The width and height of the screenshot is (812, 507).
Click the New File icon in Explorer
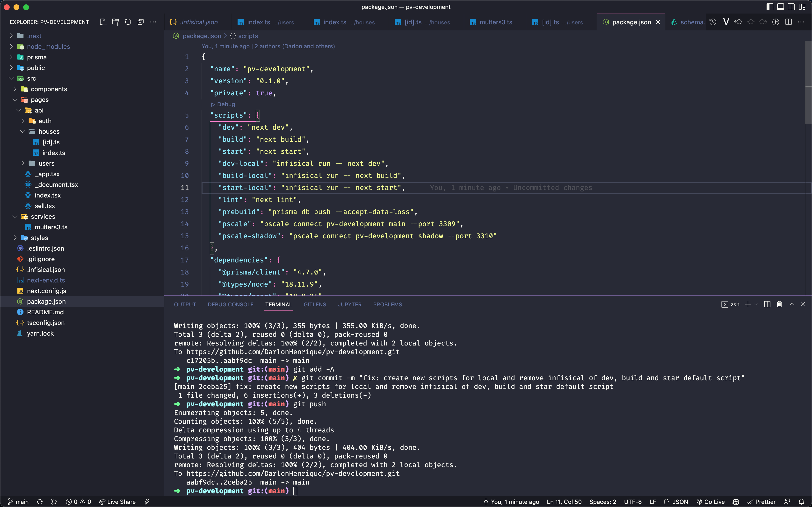(x=103, y=22)
